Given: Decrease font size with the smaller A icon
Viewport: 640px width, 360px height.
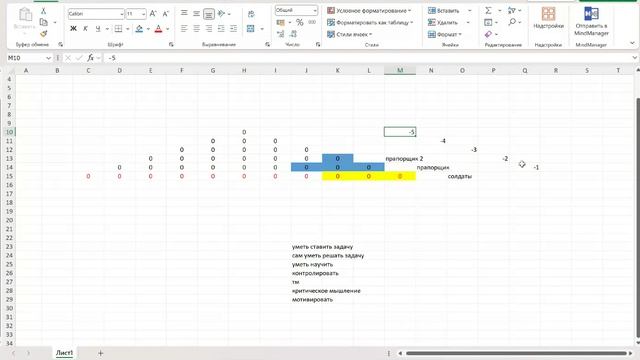Looking at the screenshot, I should [165, 14].
